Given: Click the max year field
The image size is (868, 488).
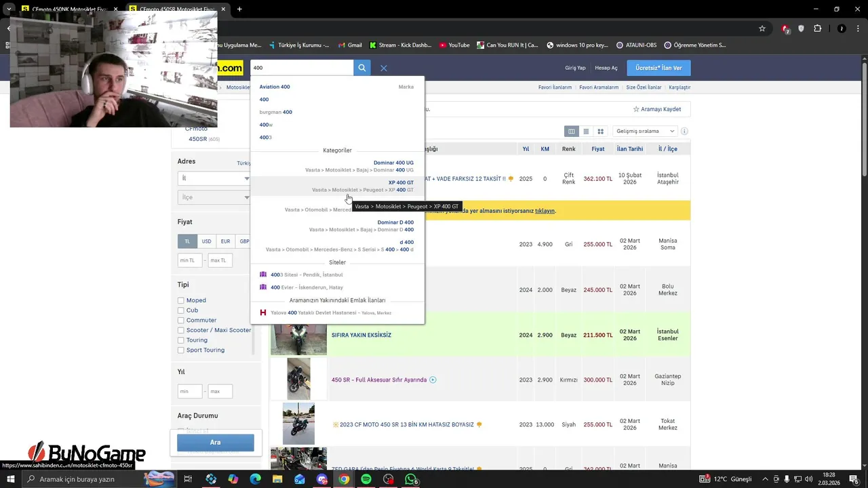Looking at the screenshot, I should pos(220,391).
